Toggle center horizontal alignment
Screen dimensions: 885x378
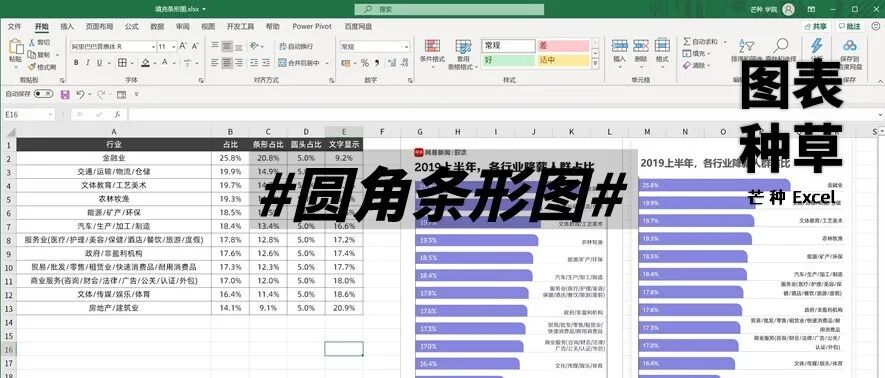227,63
